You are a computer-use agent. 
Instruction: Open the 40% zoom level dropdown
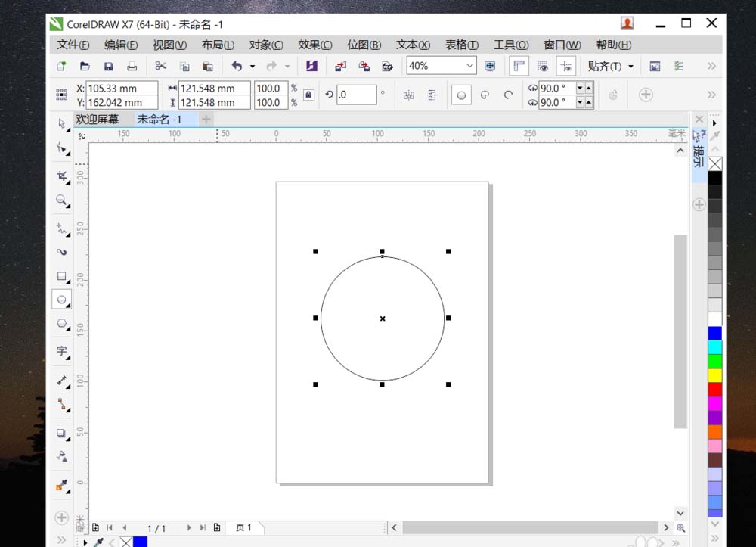pos(469,67)
